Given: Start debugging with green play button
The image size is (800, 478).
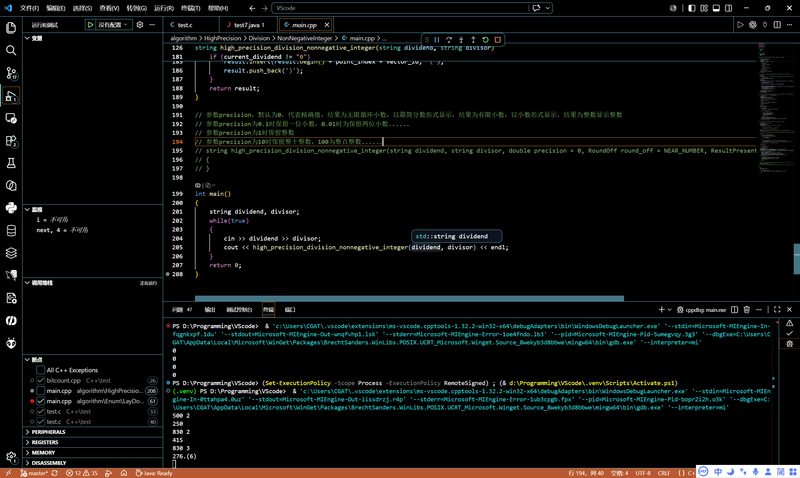Looking at the screenshot, I should pos(90,24).
